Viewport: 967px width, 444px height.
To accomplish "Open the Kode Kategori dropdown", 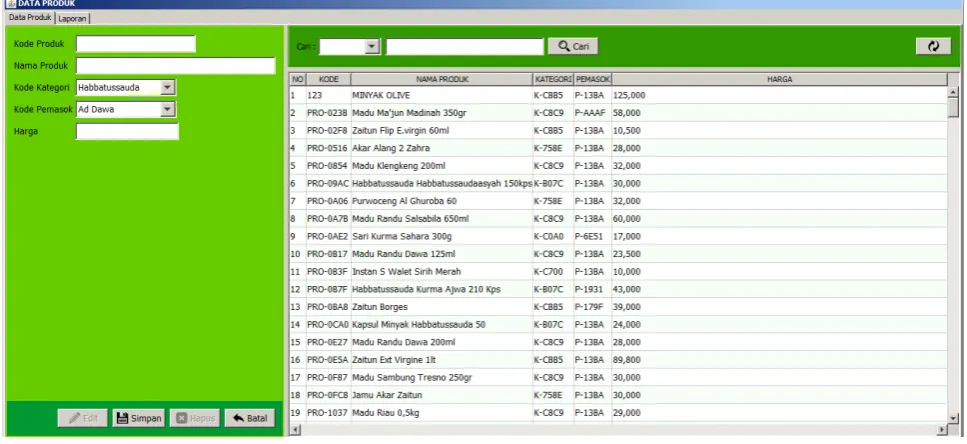I will (x=168, y=88).
